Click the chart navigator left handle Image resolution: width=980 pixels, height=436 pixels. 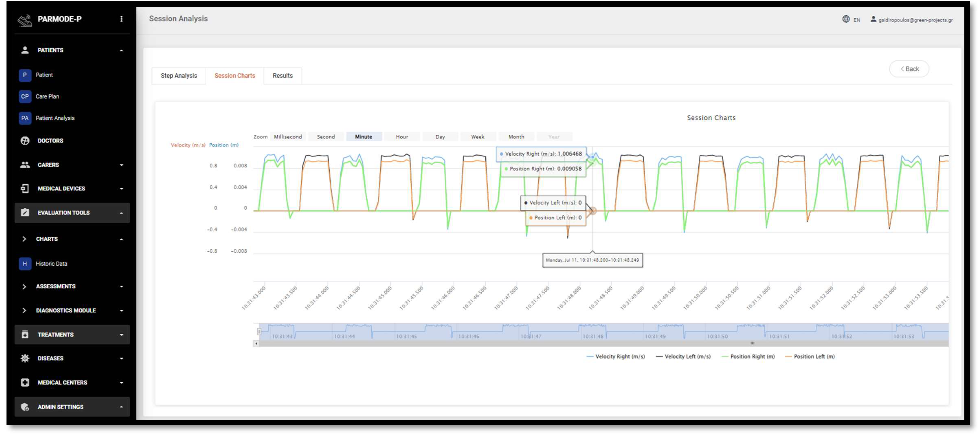[259, 332]
